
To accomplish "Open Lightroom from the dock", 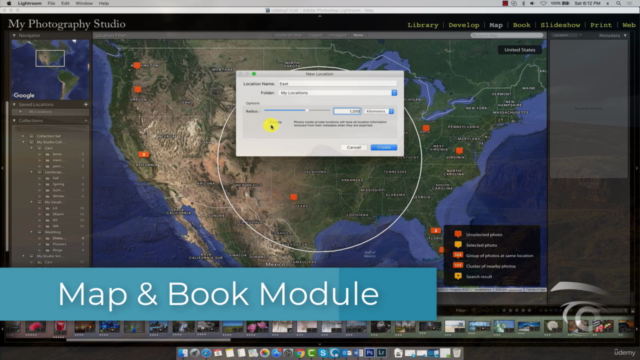I will (x=382, y=353).
